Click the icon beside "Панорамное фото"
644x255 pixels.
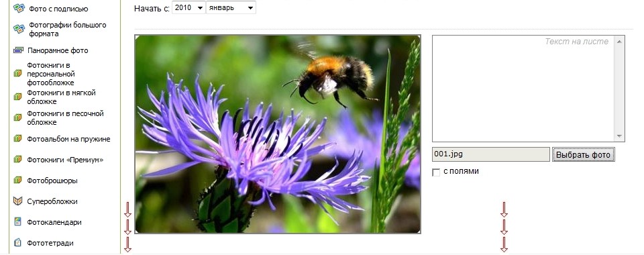point(19,50)
